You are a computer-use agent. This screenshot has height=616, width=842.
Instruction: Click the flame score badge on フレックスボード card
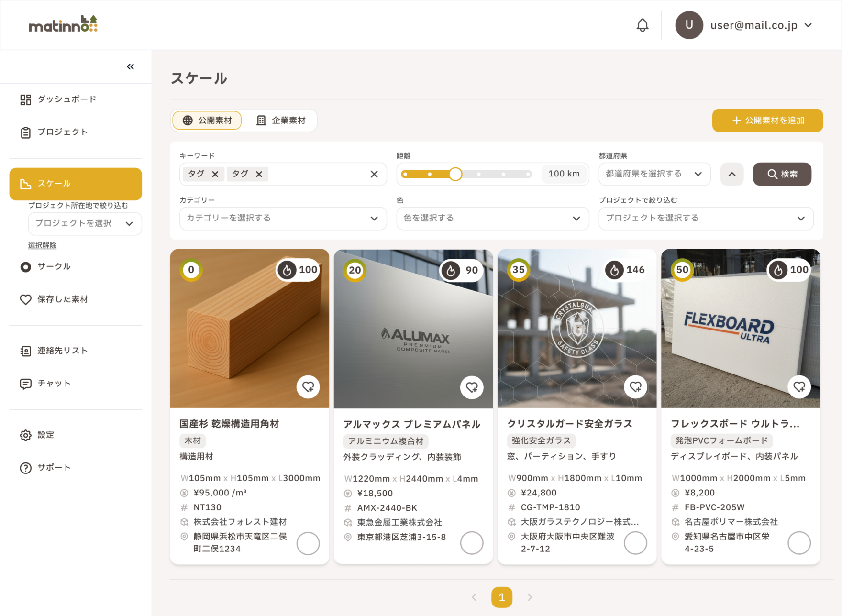click(789, 270)
